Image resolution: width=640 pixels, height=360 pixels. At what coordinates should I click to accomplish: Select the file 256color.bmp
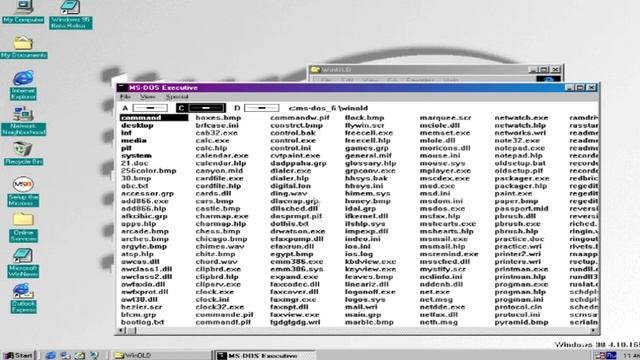pyautogui.click(x=149, y=171)
